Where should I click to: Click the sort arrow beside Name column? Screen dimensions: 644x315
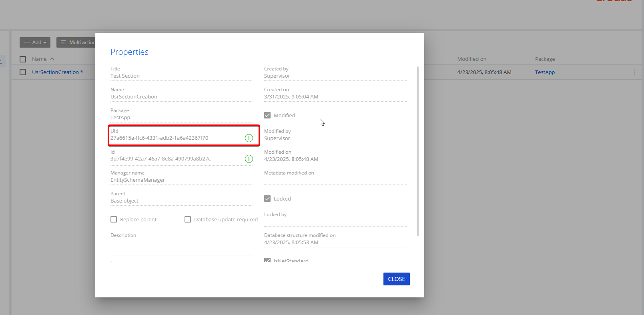tap(52, 59)
